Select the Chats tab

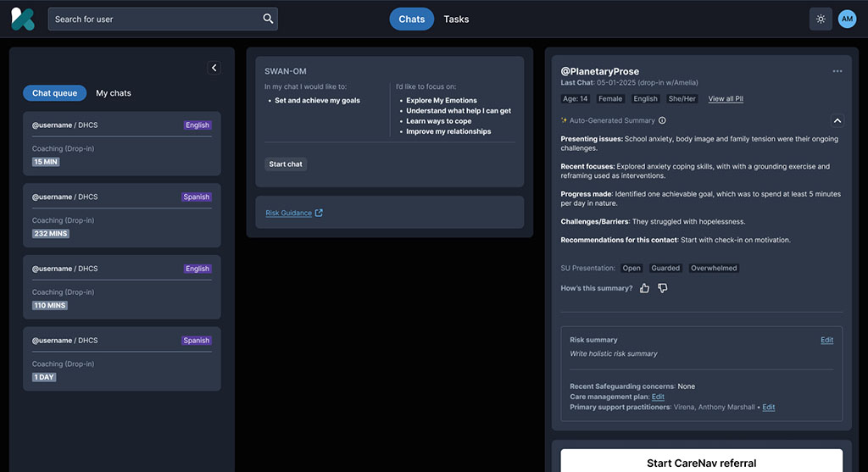411,19
